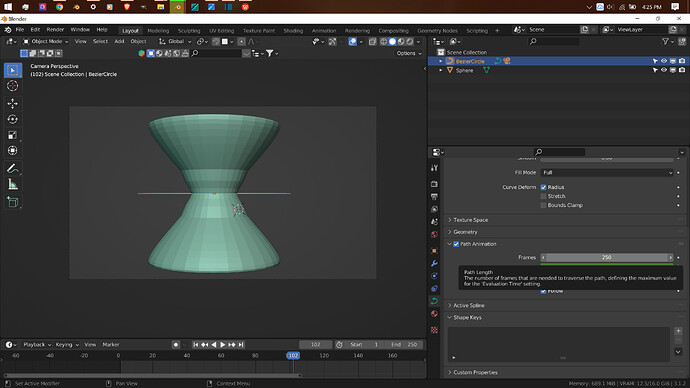Uncheck the Path Animation checkbox

456,244
